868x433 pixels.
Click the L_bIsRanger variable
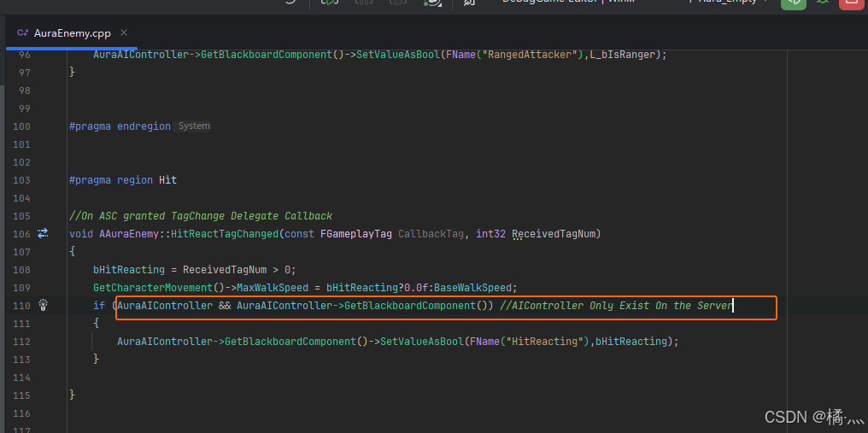coord(624,55)
